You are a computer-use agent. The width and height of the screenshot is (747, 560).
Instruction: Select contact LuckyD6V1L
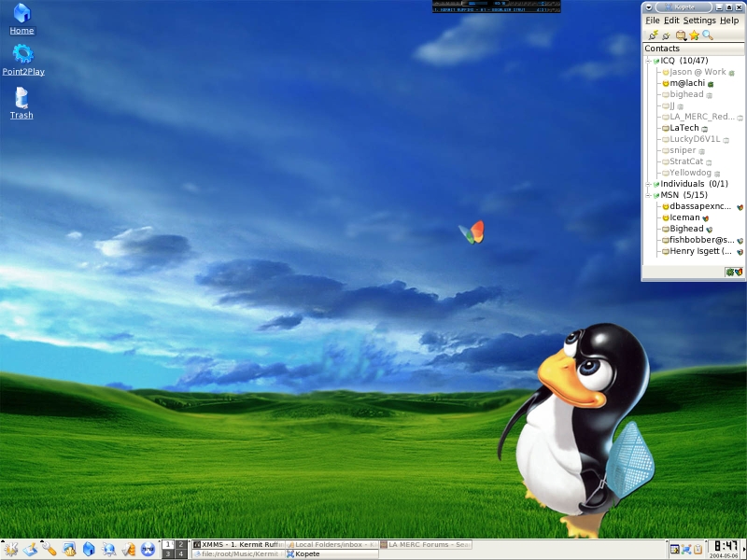point(695,139)
